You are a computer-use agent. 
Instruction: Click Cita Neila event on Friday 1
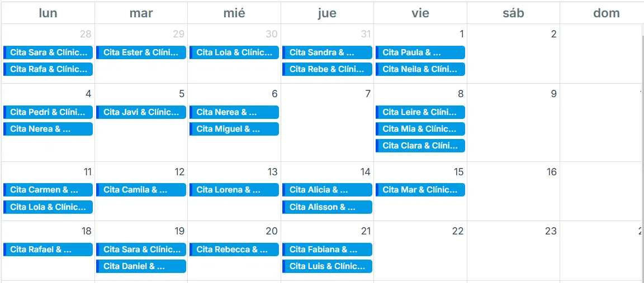(420, 69)
